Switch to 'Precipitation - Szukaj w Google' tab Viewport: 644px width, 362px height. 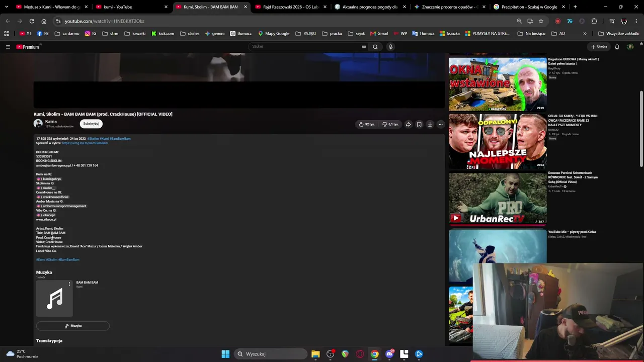(529, 7)
